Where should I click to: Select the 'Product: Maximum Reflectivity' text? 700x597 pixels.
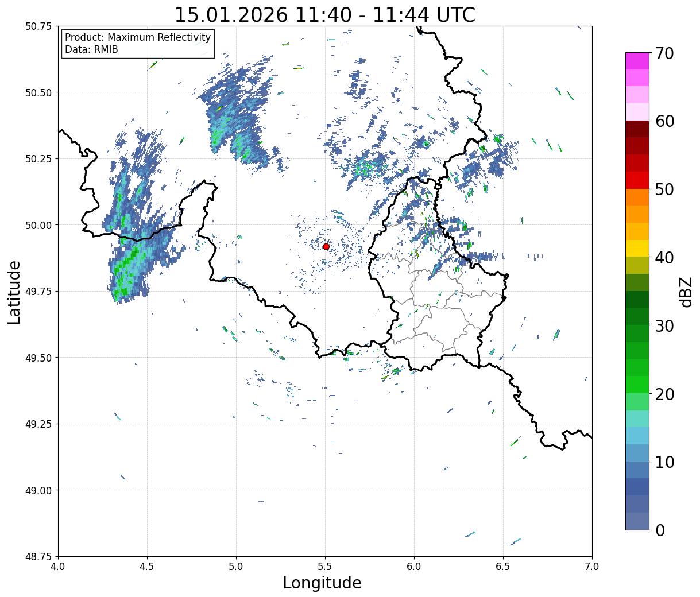click(x=138, y=37)
